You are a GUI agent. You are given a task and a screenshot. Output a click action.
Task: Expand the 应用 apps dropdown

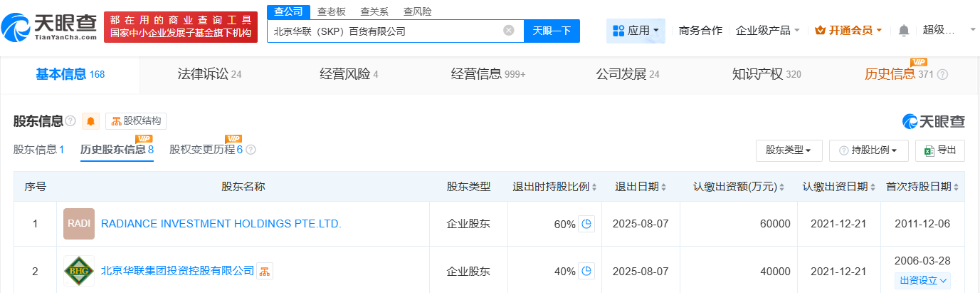636,31
